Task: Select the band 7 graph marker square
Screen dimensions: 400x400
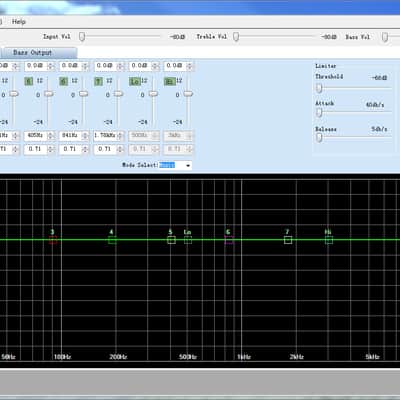Action: 288,240
